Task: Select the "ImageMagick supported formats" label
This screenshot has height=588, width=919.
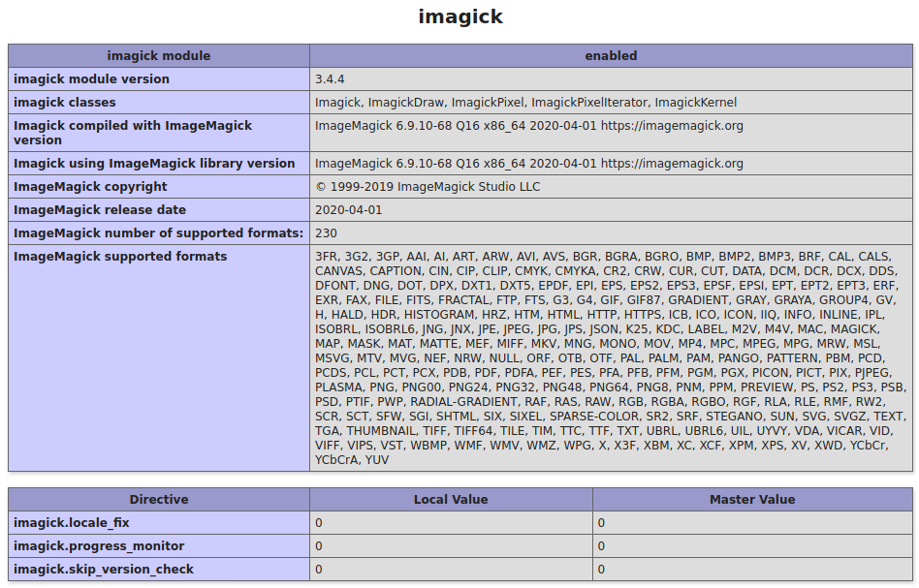Action: [120, 257]
